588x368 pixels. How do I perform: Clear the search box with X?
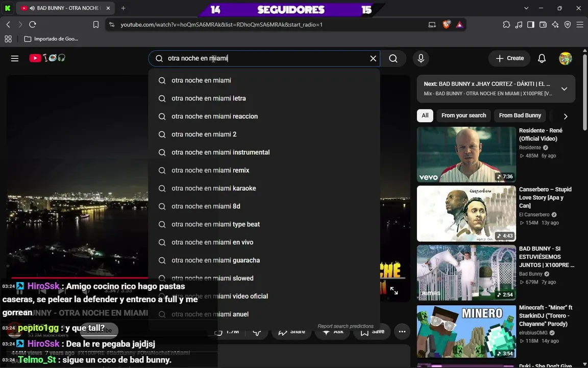(373, 59)
